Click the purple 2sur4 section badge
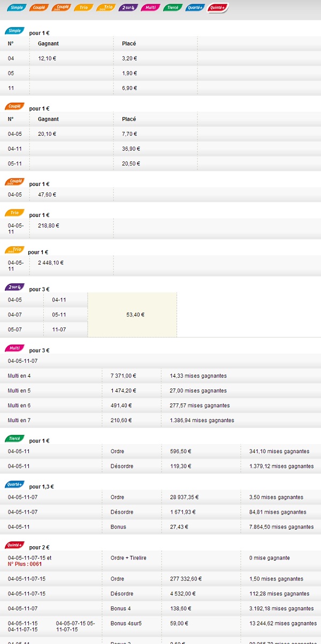The width and height of the screenshot is (321, 644). point(14,288)
